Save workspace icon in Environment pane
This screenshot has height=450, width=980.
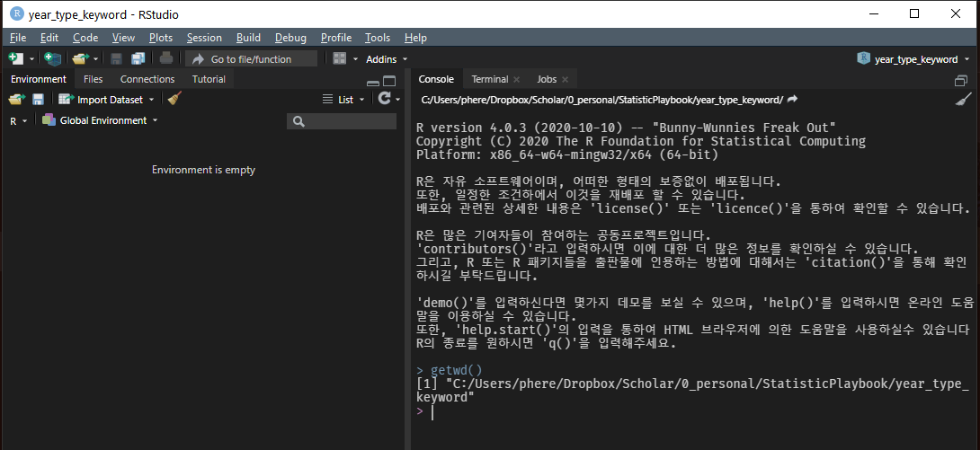coord(38,99)
